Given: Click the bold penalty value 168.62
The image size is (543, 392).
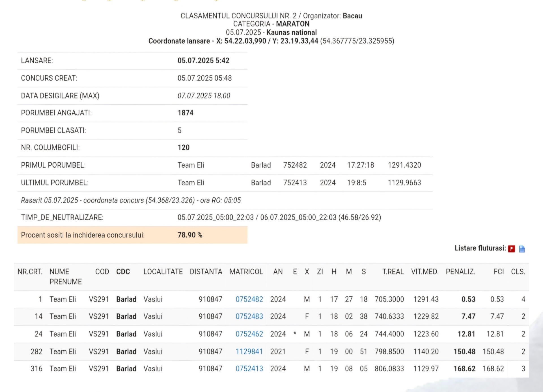Looking at the screenshot, I should tap(464, 369).
